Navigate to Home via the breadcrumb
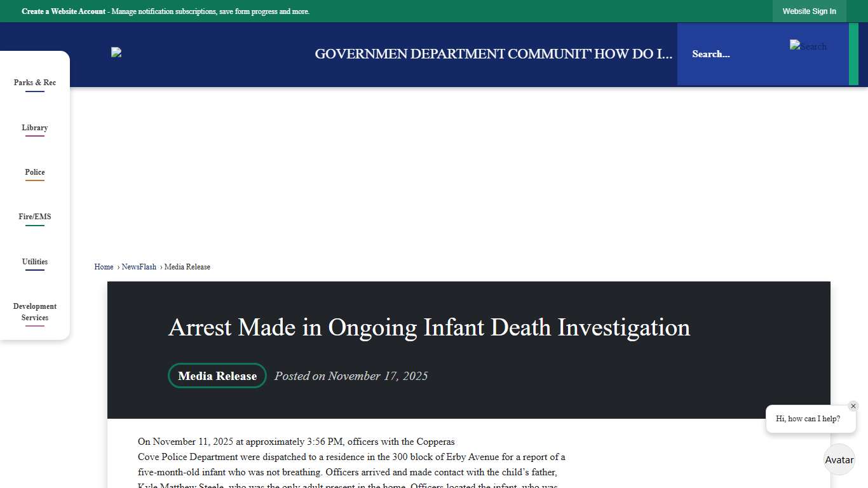This screenshot has height=488, width=868. tap(104, 266)
